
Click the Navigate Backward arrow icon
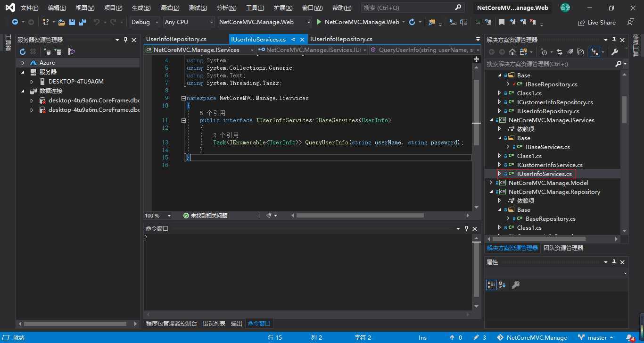[x=15, y=22]
